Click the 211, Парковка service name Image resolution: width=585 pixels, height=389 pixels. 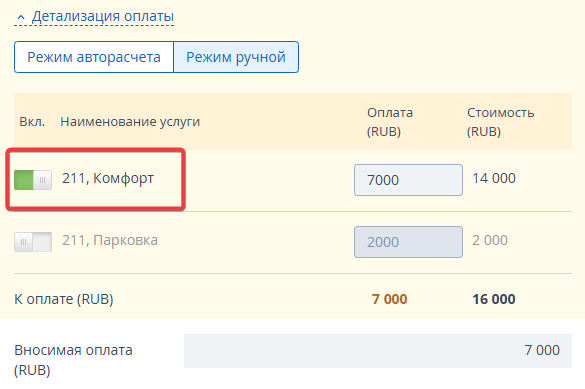click(110, 240)
